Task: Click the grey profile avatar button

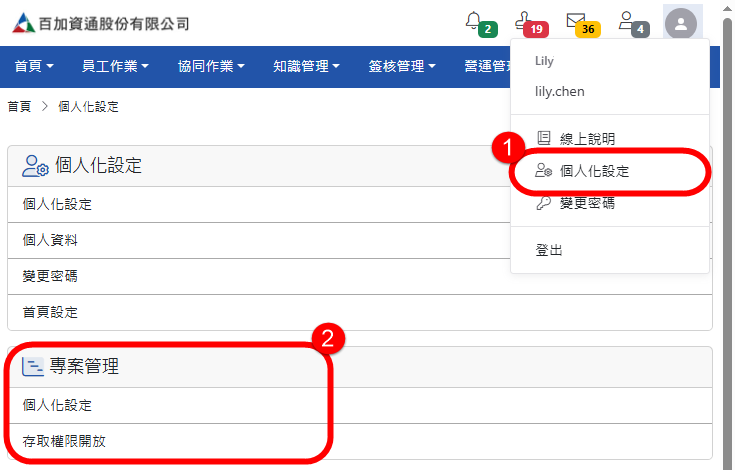Action: click(x=681, y=23)
